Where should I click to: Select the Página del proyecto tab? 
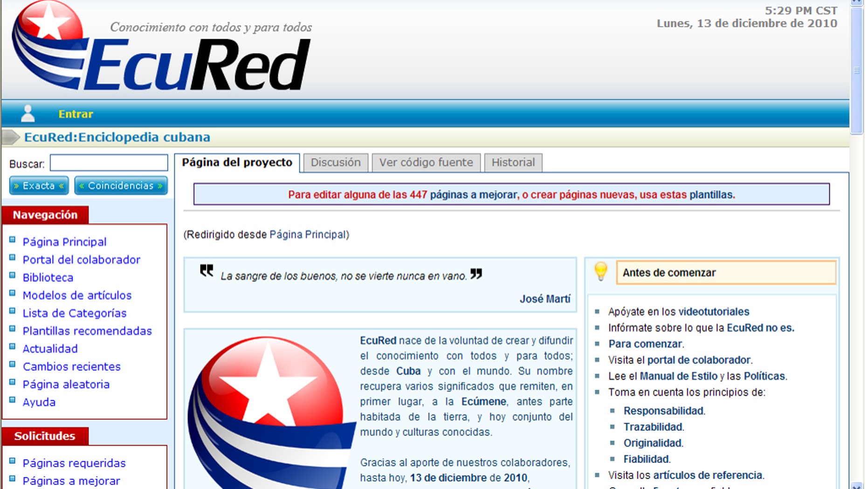tap(237, 162)
